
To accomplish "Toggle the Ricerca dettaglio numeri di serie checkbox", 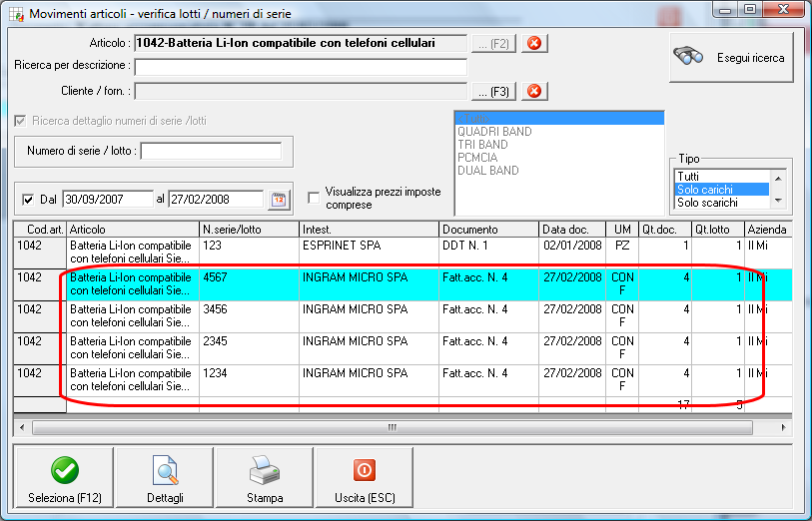I will 20,121.
